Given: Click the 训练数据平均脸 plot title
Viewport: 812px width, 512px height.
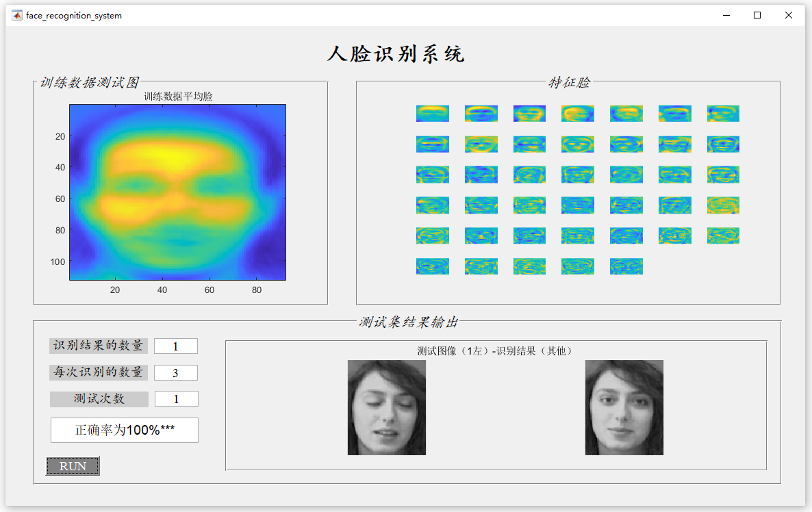Looking at the screenshot, I should tap(178, 97).
